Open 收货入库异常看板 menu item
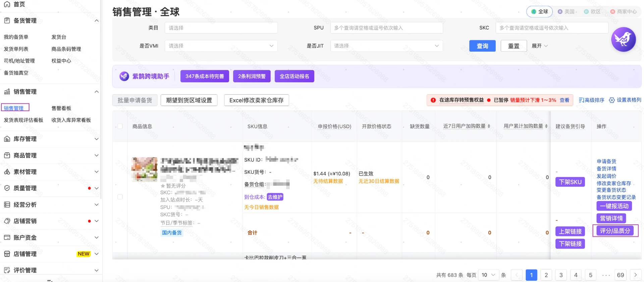Viewport: 644px width, 282px height. point(71,120)
